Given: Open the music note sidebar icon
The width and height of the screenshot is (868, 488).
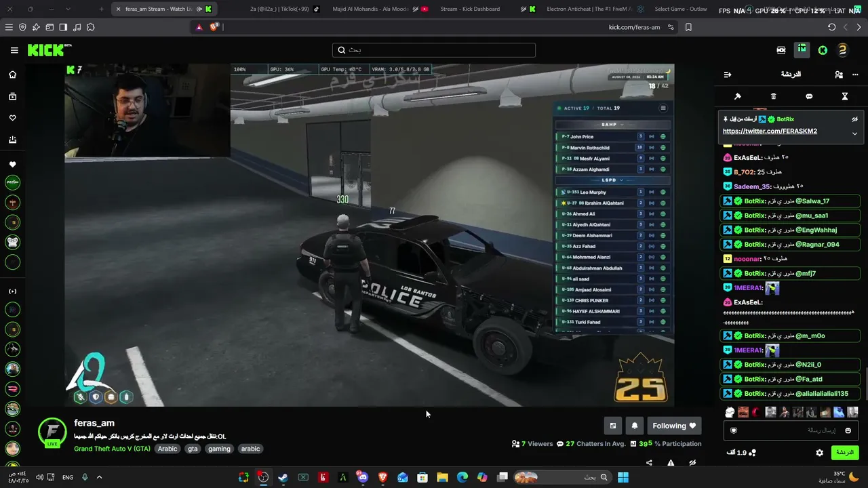Looking at the screenshot, I should click(77, 27).
